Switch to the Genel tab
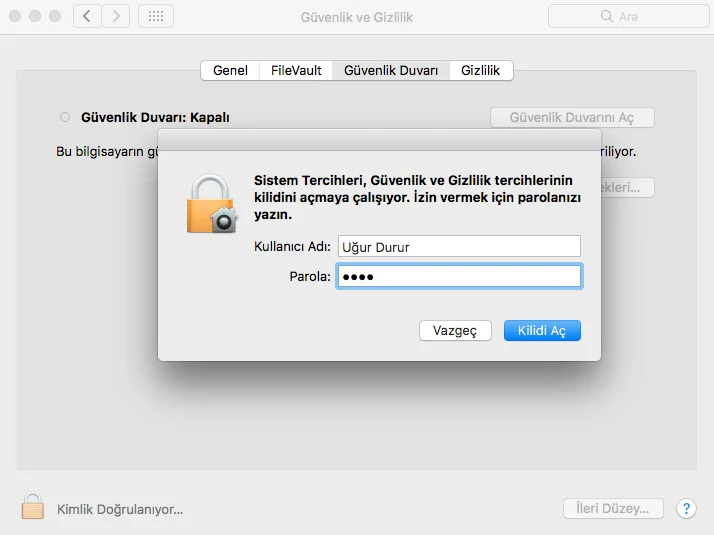 [230, 70]
